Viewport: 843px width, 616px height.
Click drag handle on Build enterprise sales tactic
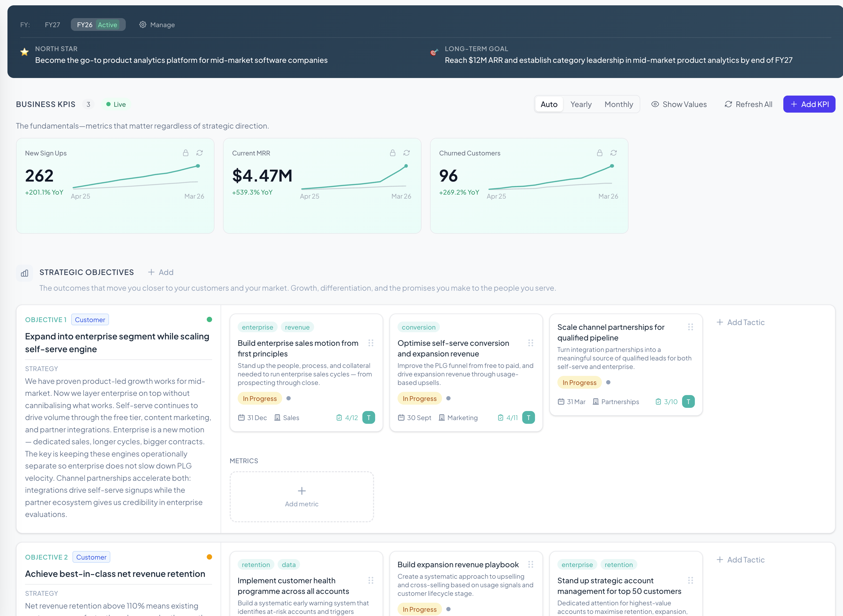click(x=371, y=343)
